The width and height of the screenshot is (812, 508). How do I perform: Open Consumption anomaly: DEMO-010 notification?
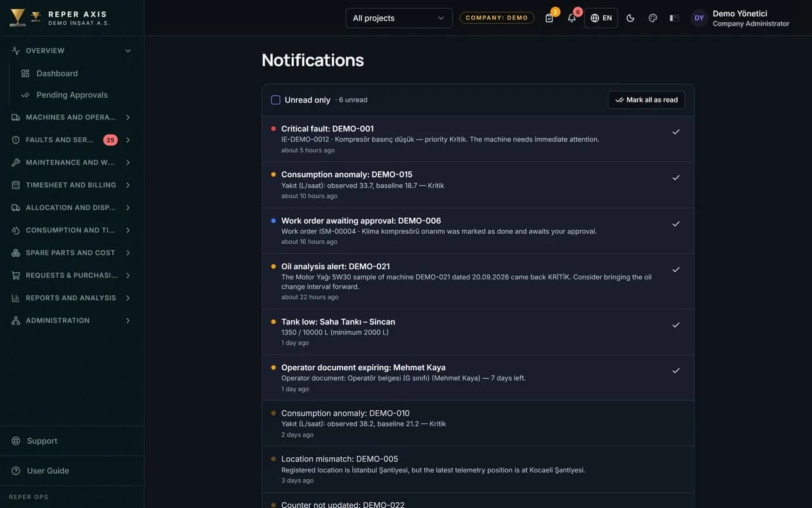click(346, 413)
